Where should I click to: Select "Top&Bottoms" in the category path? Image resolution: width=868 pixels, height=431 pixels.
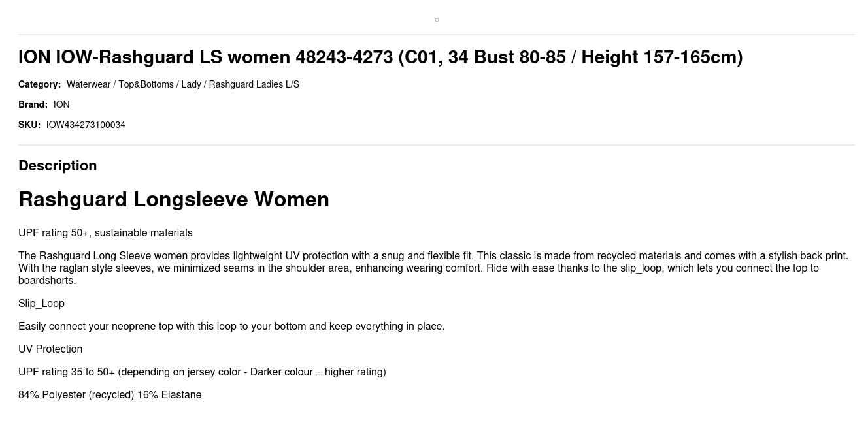coord(146,84)
